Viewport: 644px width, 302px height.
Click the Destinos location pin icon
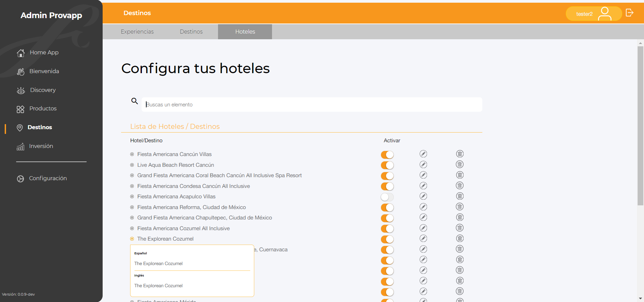click(x=20, y=128)
